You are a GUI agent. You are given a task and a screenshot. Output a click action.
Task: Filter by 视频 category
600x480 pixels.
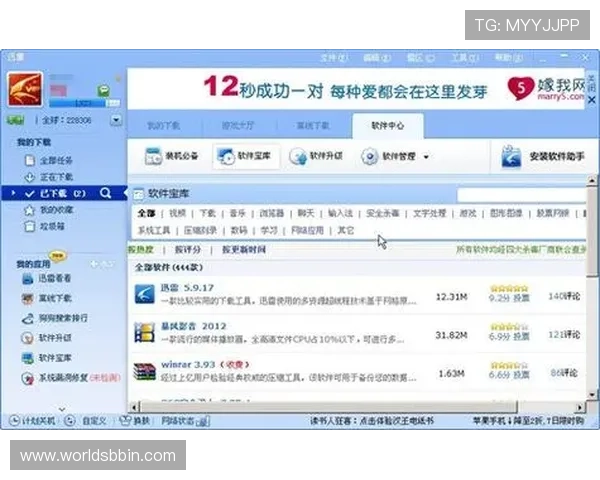pyautogui.click(x=177, y=213)
